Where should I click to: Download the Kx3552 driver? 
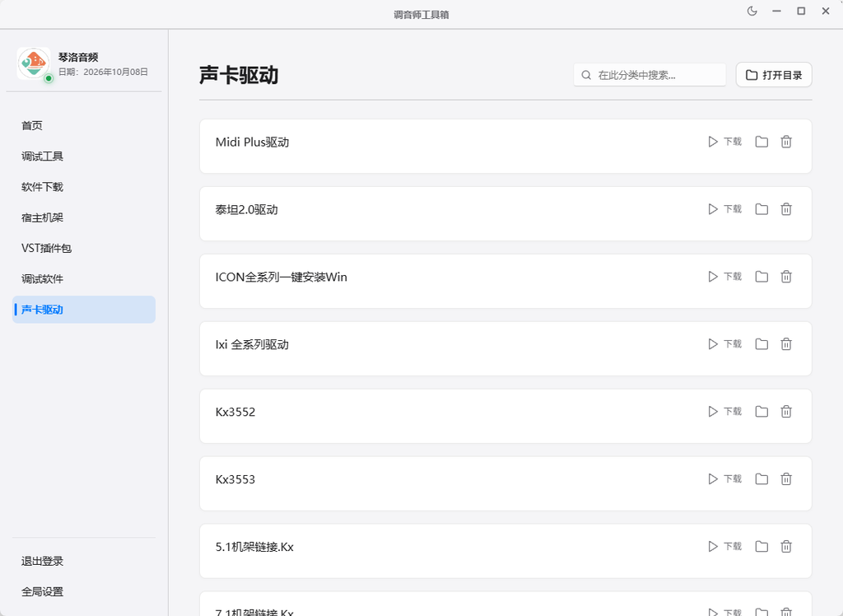tap(724, 412)
